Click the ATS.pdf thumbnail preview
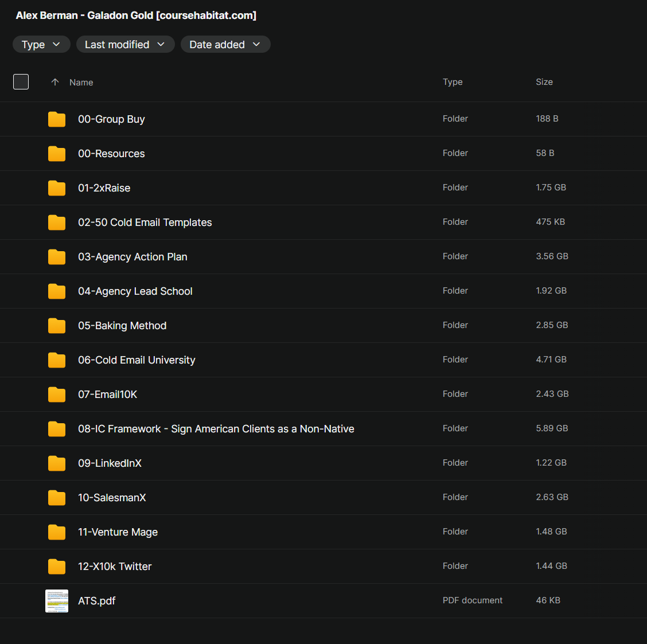The image size is (647, 644). [x=57, y=601]
